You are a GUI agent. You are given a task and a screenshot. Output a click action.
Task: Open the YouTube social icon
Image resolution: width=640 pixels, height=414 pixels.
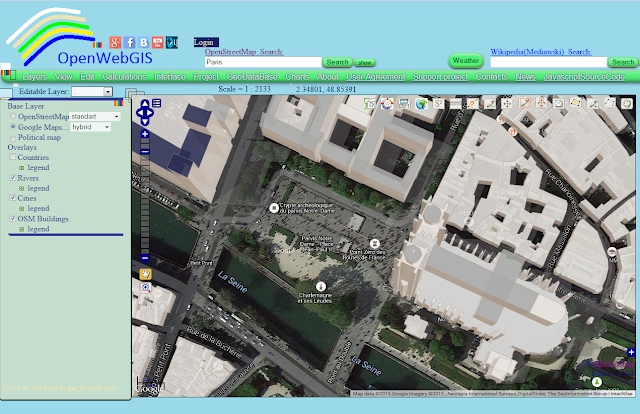click(x=158, y=42)
